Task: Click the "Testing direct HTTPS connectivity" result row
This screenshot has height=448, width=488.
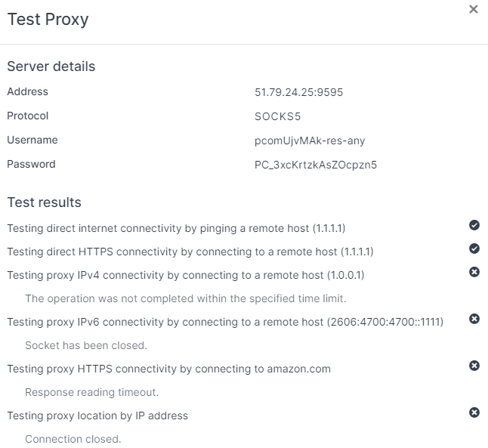Action: (190, 252)
